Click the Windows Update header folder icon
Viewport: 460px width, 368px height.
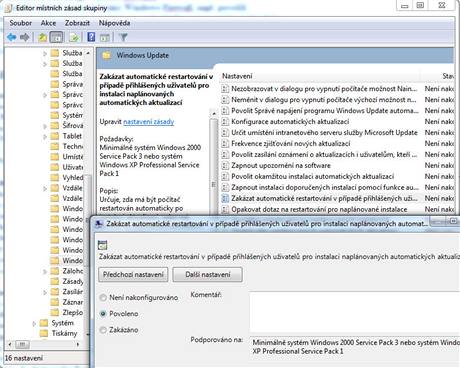coord(107,55)
